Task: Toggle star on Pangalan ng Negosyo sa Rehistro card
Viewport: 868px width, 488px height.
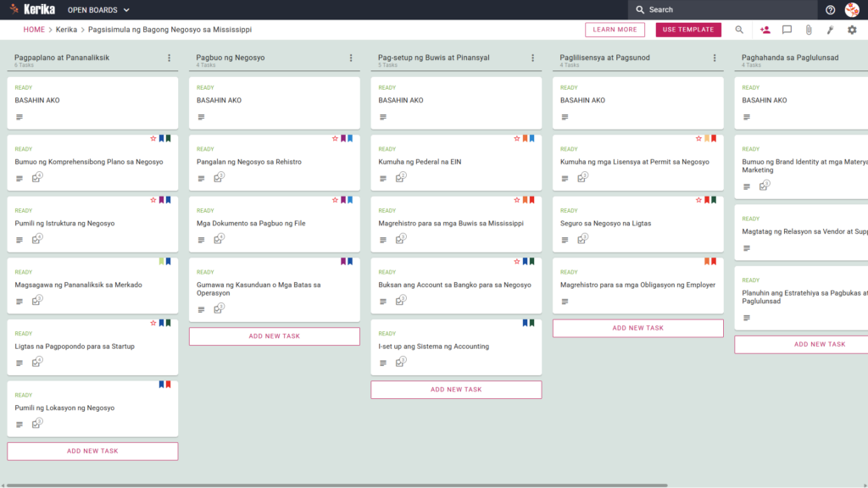Action: tap(335, 138)
